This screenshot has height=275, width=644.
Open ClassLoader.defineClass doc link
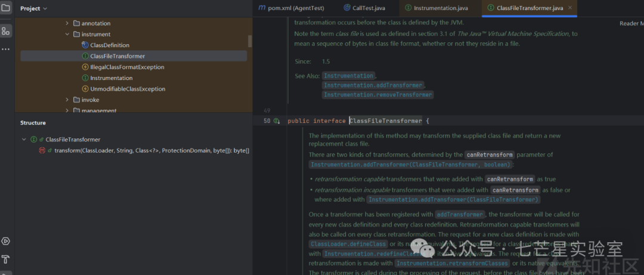click(348, 244)
